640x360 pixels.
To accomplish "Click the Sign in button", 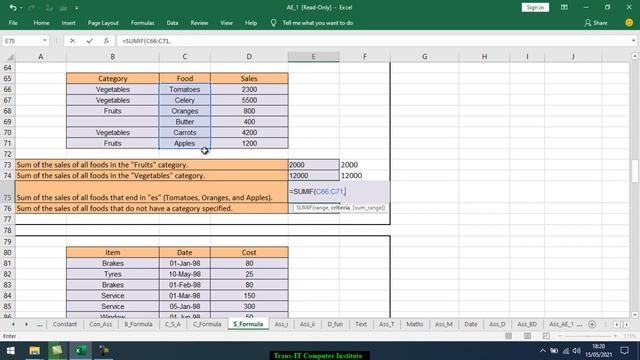I will [x=535, y=7].
